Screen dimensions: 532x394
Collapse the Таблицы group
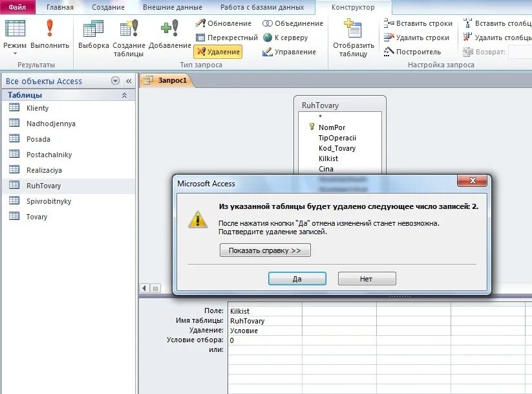124,96
